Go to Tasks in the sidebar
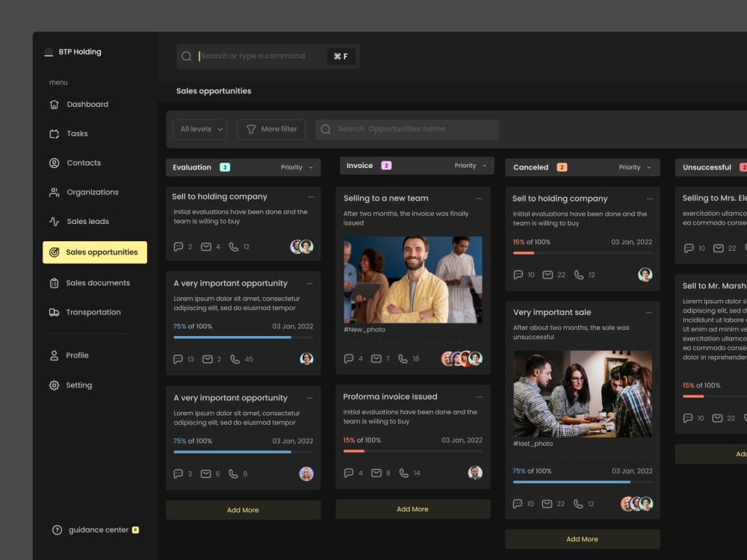Viewport: 747px width, 560px height. [69, 134]
